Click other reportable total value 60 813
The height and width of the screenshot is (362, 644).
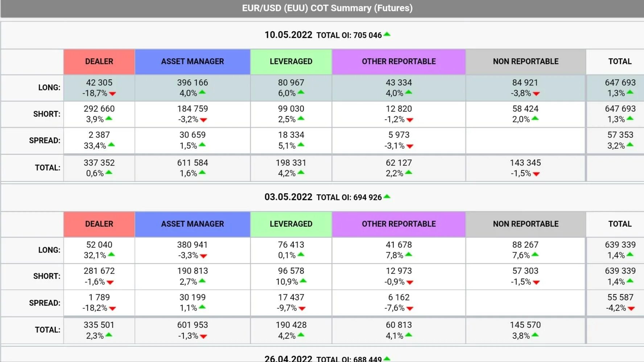(399, 325)
